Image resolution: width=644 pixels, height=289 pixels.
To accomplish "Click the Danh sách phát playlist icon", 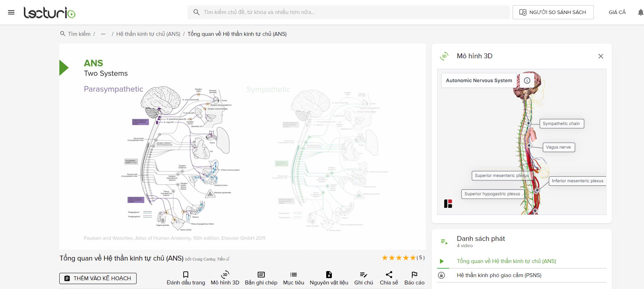I will pyautogui.click(x=444, y=242).
